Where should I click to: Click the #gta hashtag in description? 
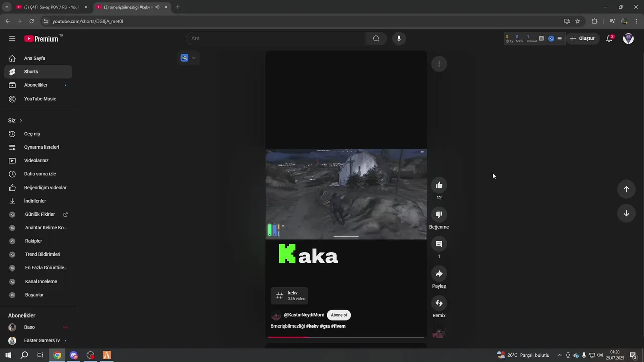tap(325, 326)
